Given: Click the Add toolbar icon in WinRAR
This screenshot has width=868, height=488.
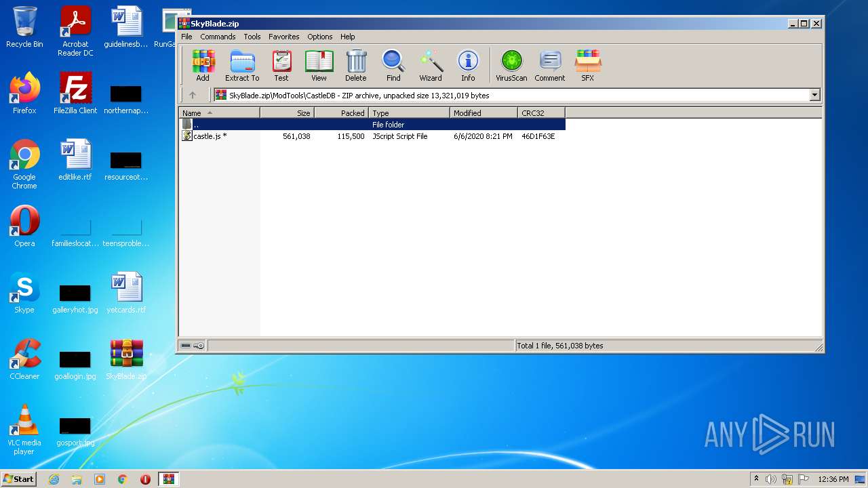Looking at the screenshot, I should 203,66.
